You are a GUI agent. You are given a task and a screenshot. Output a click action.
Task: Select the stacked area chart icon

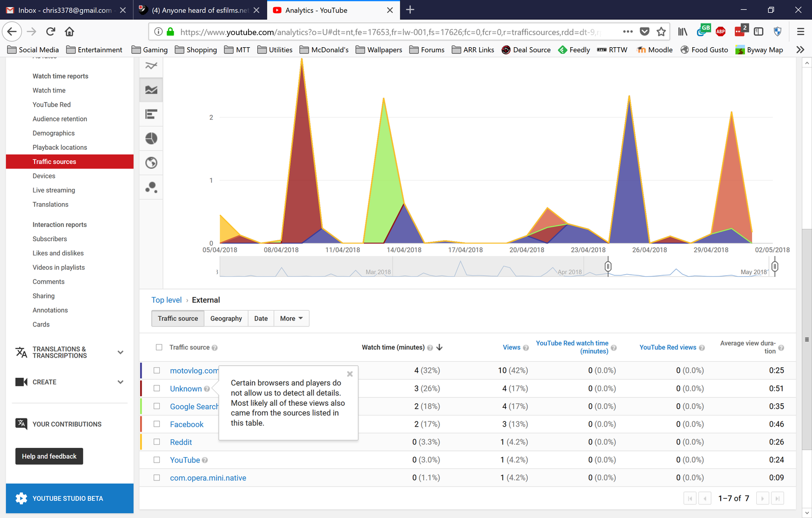151,90
